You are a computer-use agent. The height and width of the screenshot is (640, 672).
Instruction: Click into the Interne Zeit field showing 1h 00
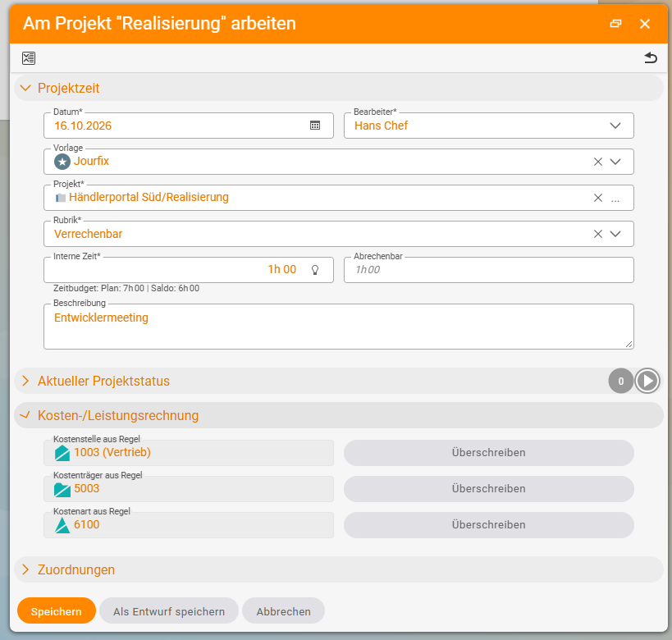[189, 270]
